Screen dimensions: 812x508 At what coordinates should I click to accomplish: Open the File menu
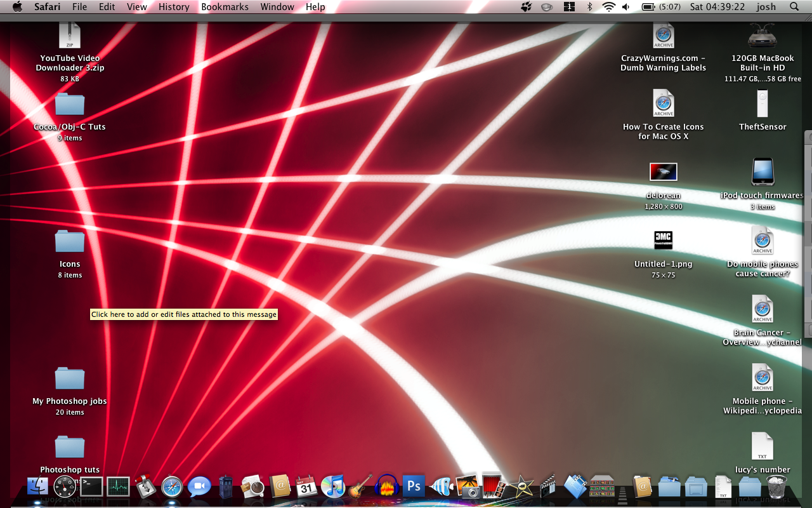pyautogui.click(x=80, y=7)
